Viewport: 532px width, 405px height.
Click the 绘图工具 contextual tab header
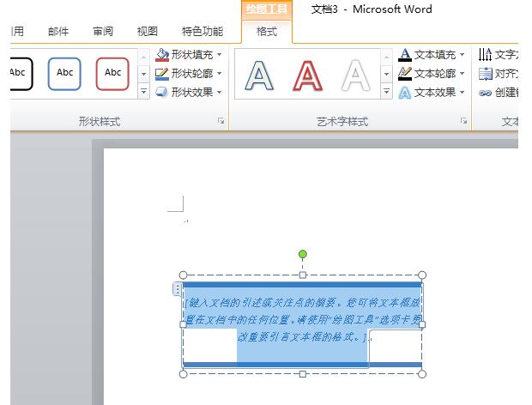(267, 9)
